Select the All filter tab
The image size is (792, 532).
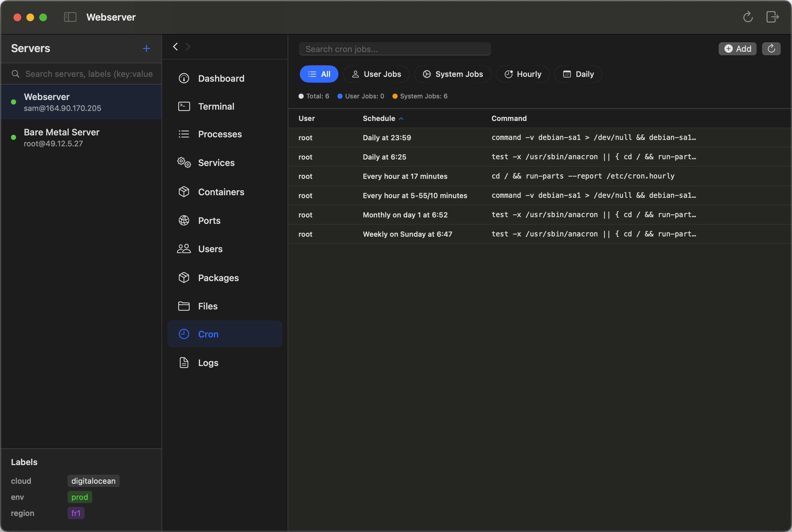click(319, 74)
